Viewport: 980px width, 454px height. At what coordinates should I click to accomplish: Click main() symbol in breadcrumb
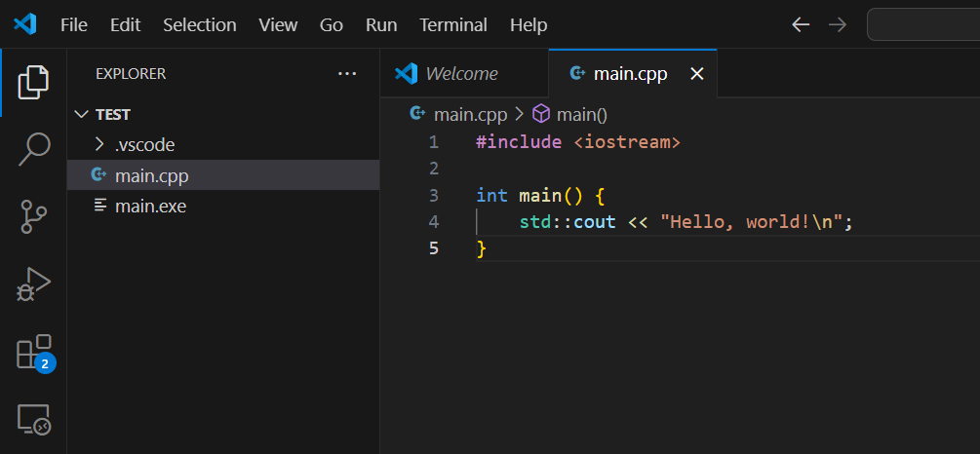coord(581,114)
